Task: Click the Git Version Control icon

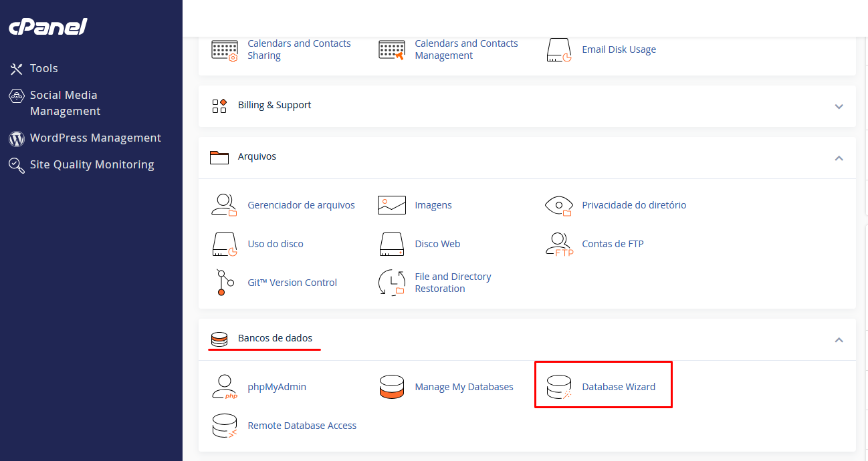Action: [225, 283]
